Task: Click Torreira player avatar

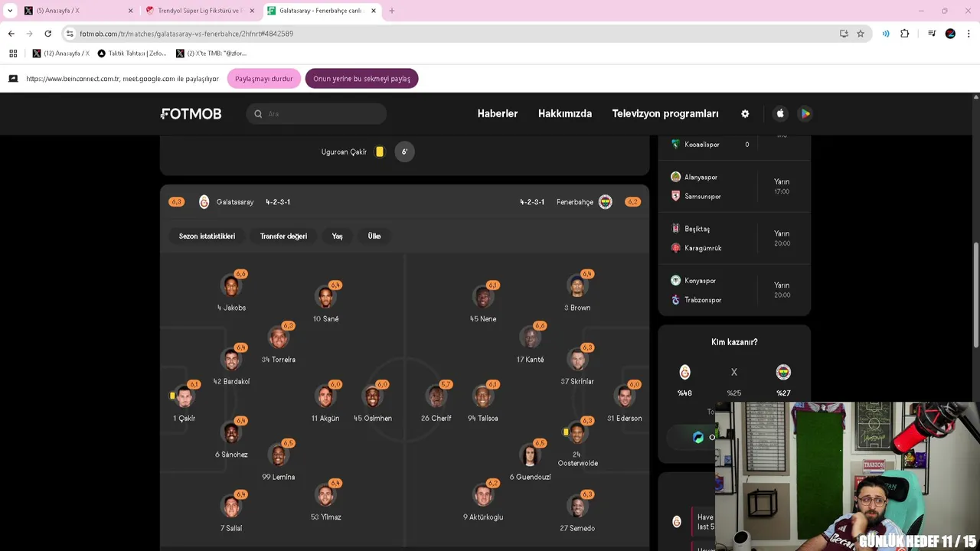Action: [278, 337]
